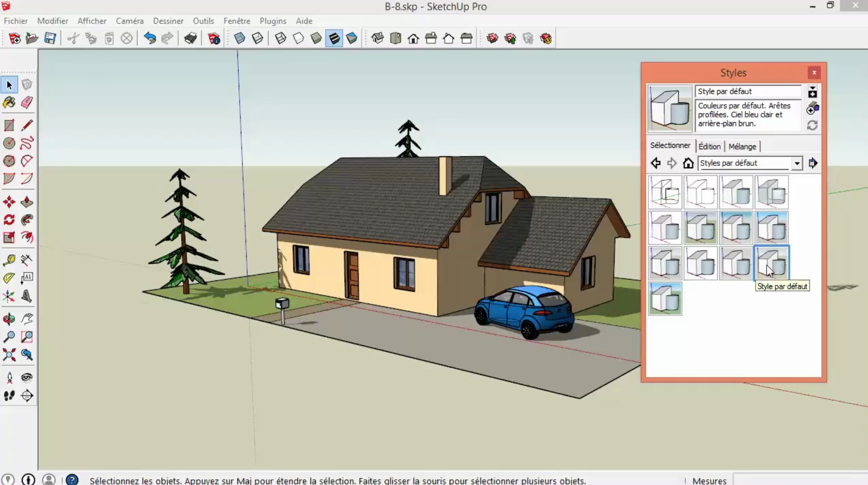
Task: Pick the Rectangle drawing tool
Action: pos(9,125)
